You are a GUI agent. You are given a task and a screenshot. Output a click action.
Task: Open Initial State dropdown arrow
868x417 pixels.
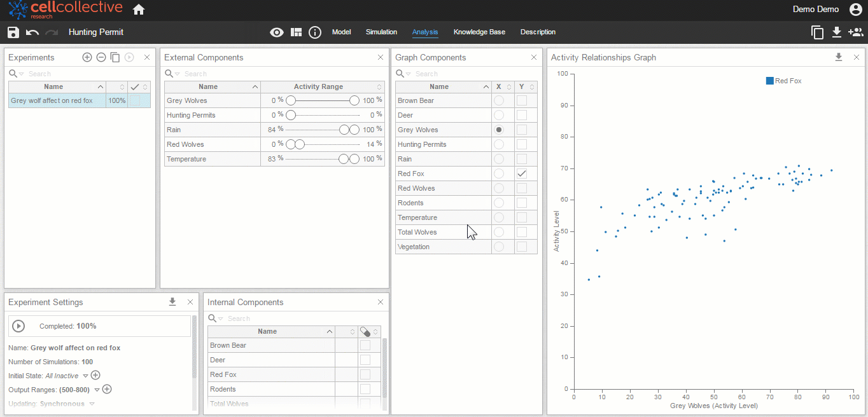(85, 376)
